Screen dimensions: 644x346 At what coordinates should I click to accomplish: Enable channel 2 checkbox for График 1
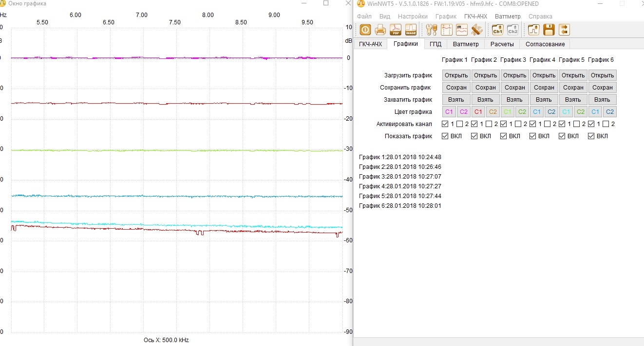click(x=459, y=124)
